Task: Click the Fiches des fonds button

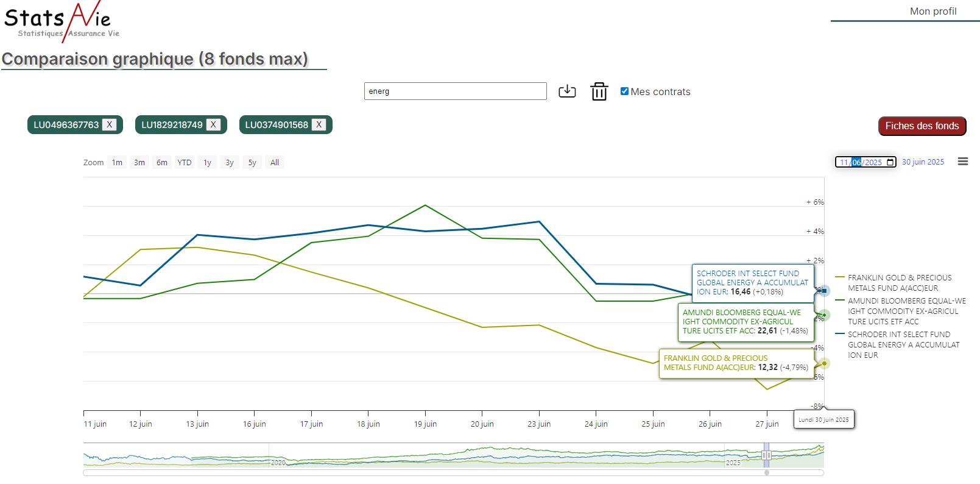Action: tap(922, 126)
